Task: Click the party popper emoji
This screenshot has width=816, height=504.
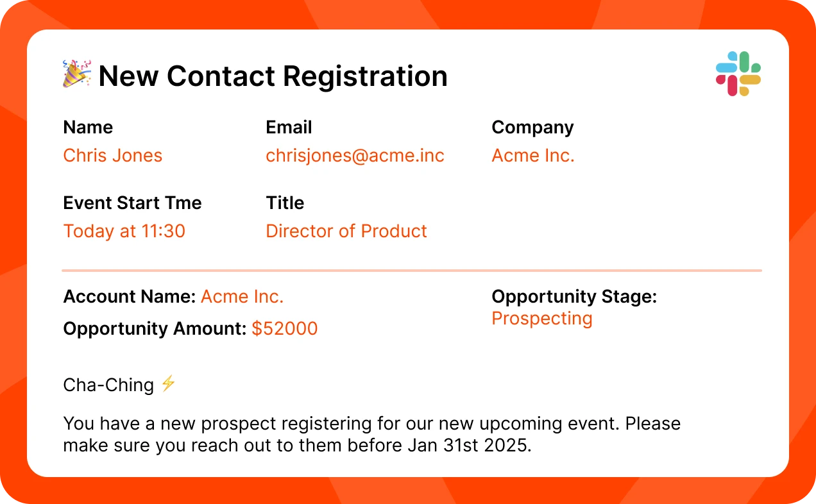Action: [76, 74]
